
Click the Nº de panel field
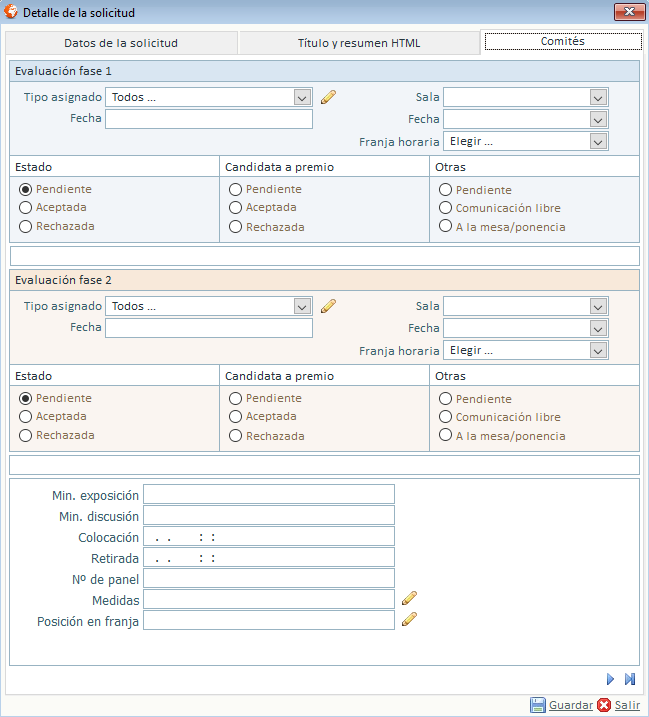[x=269, y=578]
